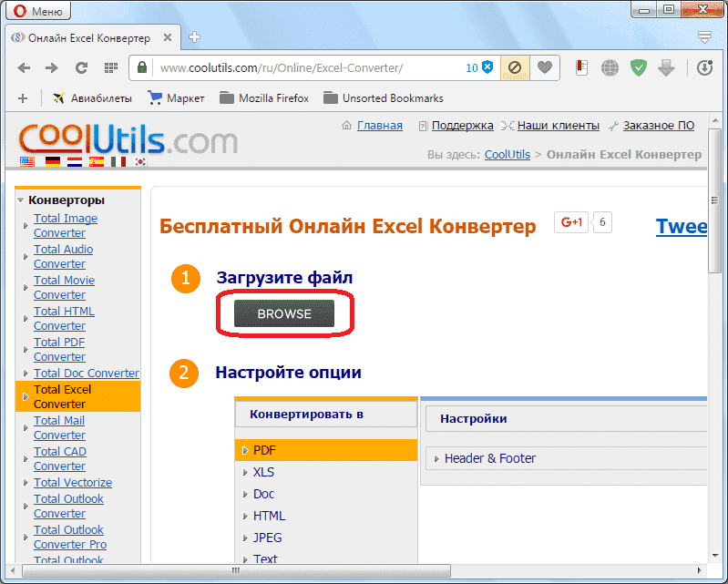
Task: Click the grey download arrow extension icon
Action: pyautogui.click(x=666, y=68)
